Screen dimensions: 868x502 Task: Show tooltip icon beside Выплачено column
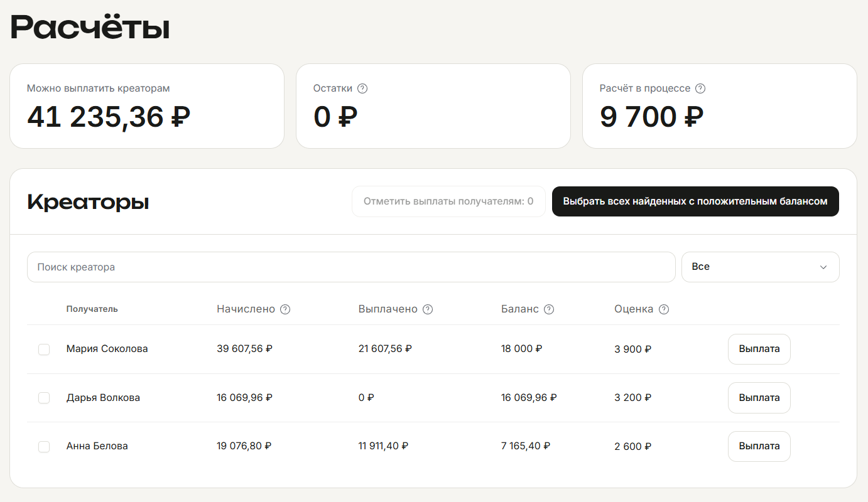point(428,309)
